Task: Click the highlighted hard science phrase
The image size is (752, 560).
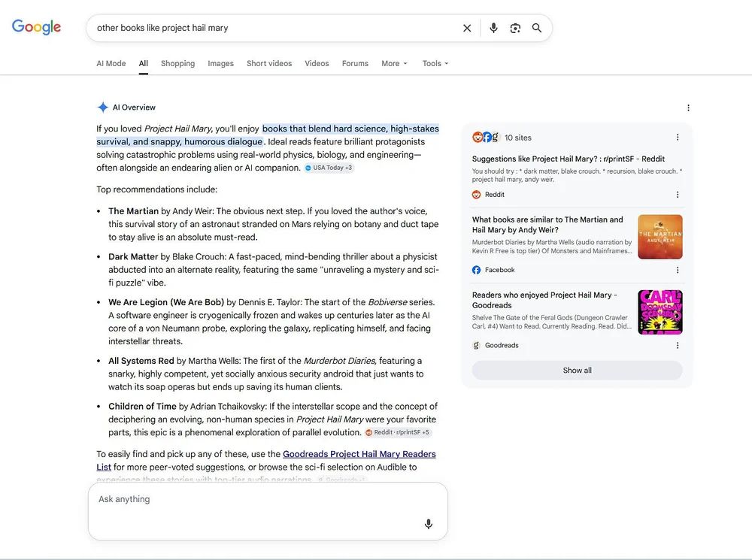Action: tap(350, 129)
